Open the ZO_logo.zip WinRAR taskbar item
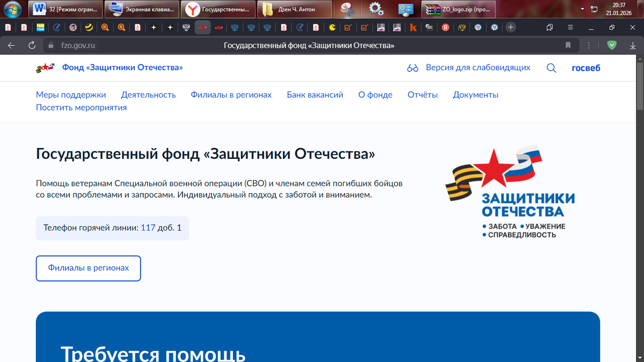The height and width of the screenshot is (362, 644). pos(459,9)
